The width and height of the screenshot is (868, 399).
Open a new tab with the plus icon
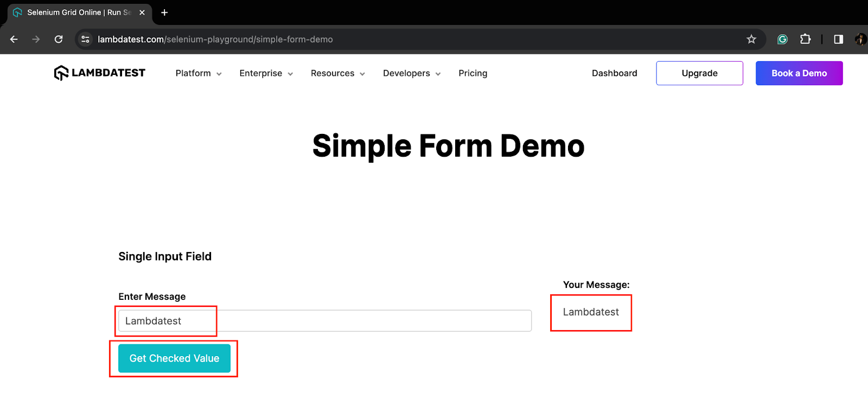click(x=164, y=12)
